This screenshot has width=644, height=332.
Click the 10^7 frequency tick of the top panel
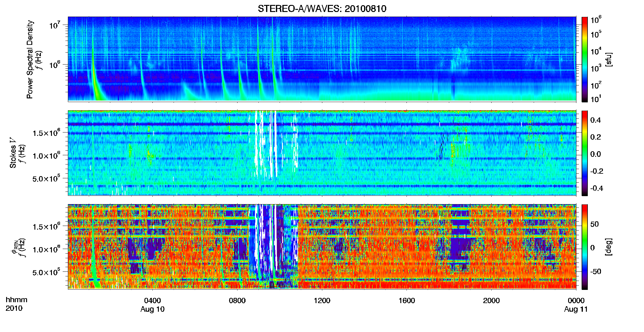click(x=55, y=25)
